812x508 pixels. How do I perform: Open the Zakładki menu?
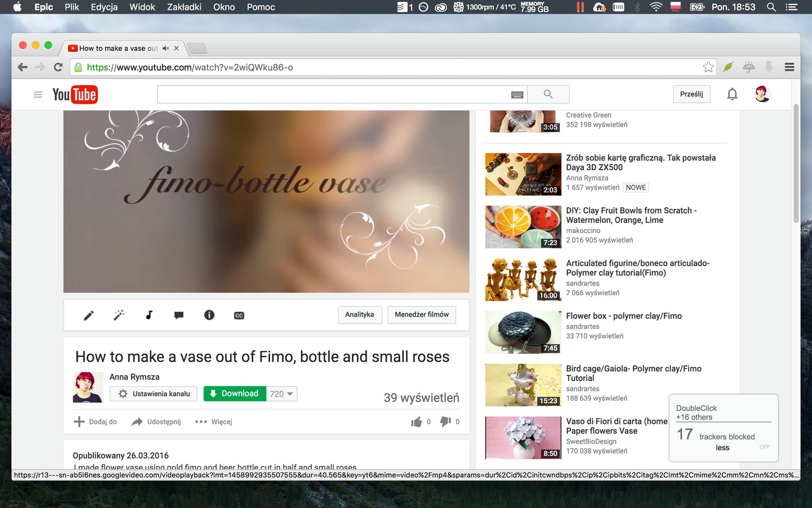pos(184,7)
